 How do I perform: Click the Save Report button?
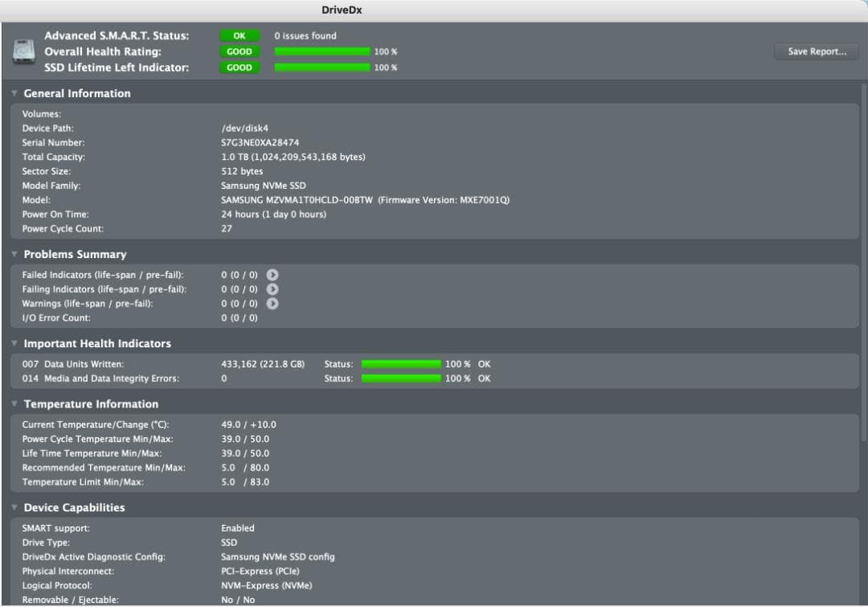tap(816, 51)
